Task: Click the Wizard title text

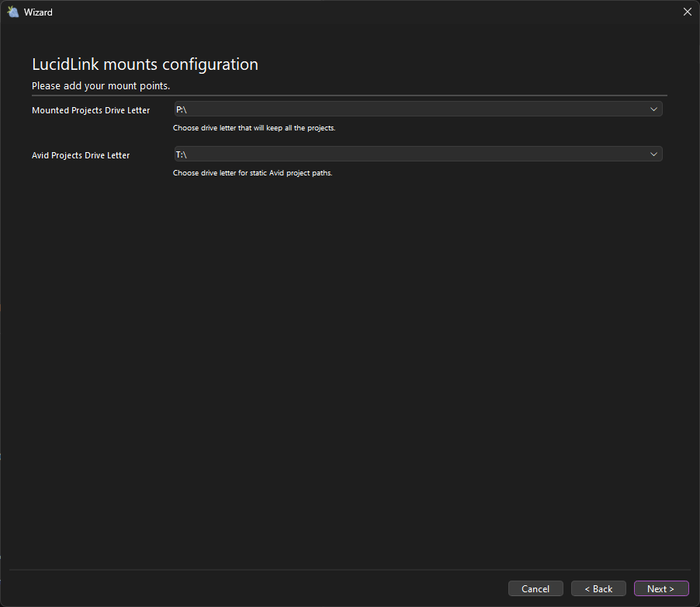Action: pyautogui.click(x=38, y=12)
